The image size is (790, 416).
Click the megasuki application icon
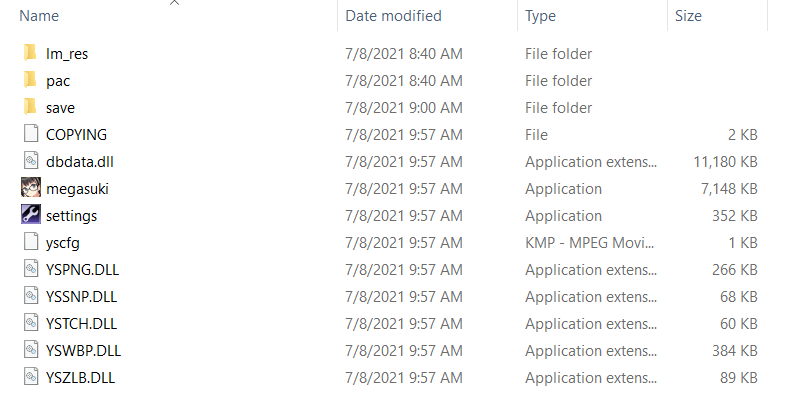(x=30, y=188)
